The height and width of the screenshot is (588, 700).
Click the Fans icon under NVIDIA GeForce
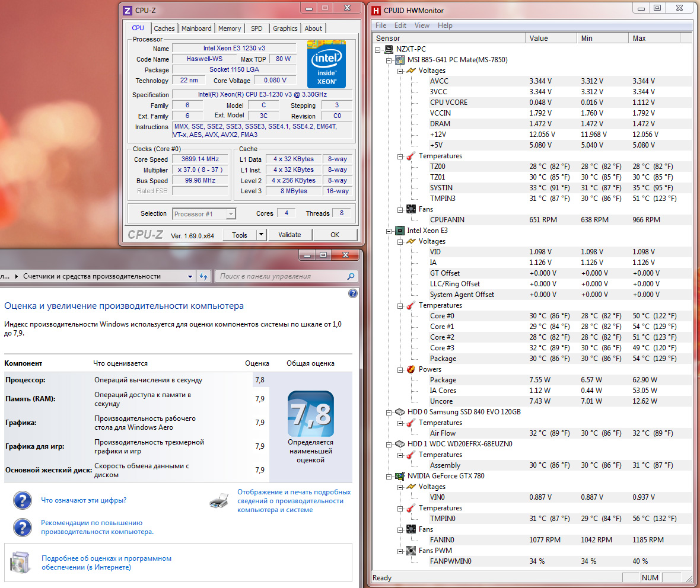pyautogui.click(x=411, y=529)
